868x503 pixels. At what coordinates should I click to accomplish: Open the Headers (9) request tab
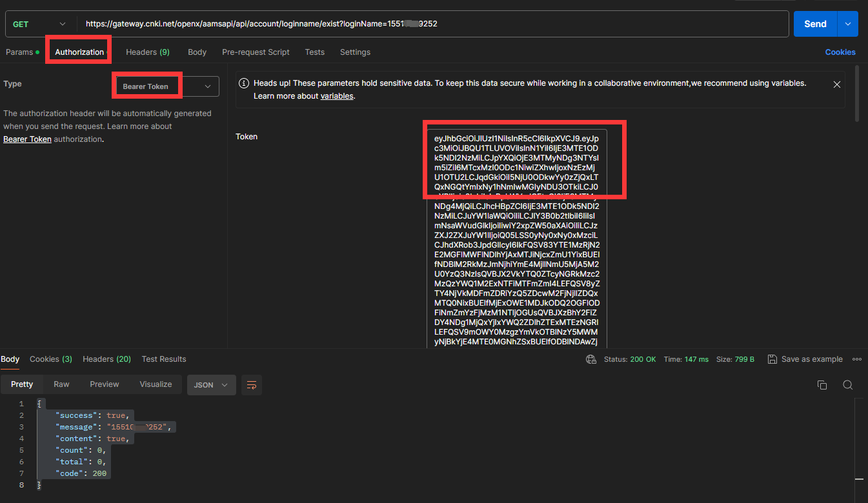[x=148, y=52]
